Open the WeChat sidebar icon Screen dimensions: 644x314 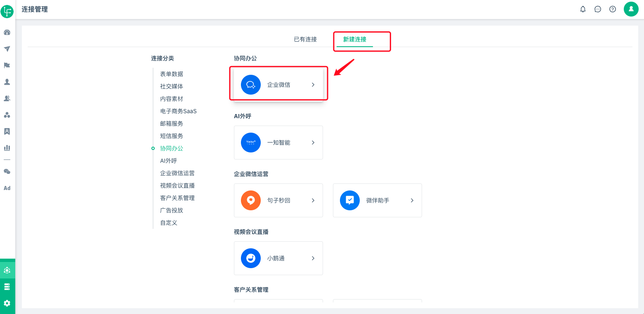[7, 171]
